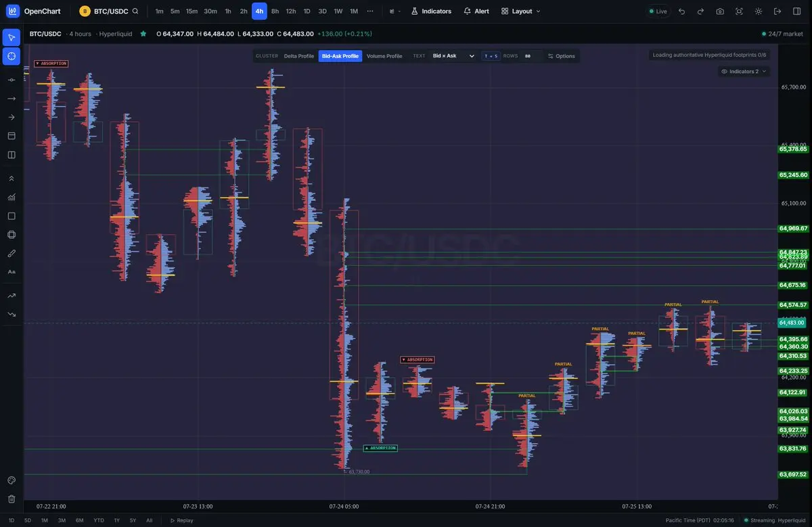This screenshot has height=527, width=812.
Task: Open cluster Options
Action: (x=561, y=56)
